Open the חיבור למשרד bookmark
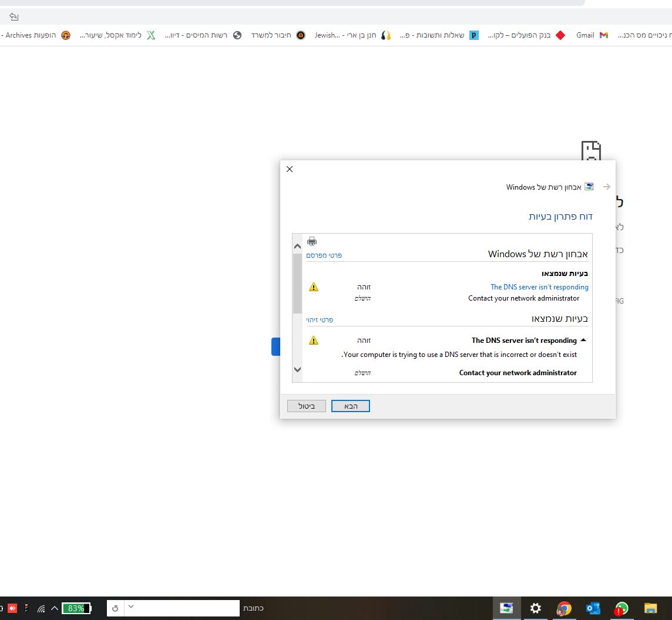672x620 pixels. (x=278, y=35)
